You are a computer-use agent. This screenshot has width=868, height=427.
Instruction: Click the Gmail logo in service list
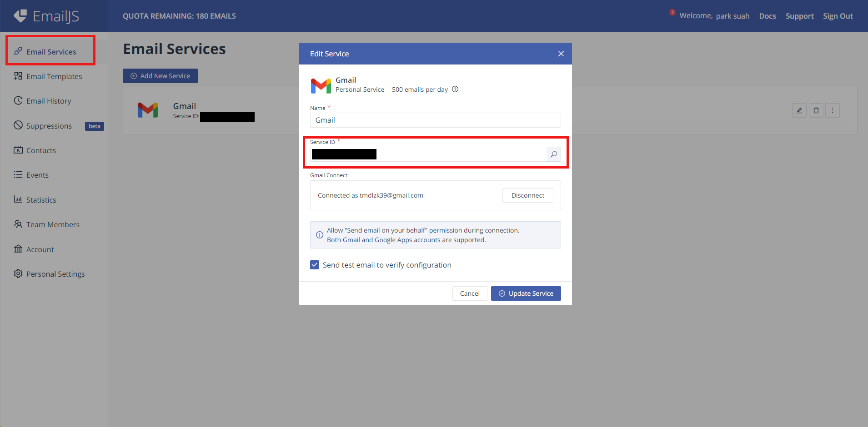click(x=148, y=110)
